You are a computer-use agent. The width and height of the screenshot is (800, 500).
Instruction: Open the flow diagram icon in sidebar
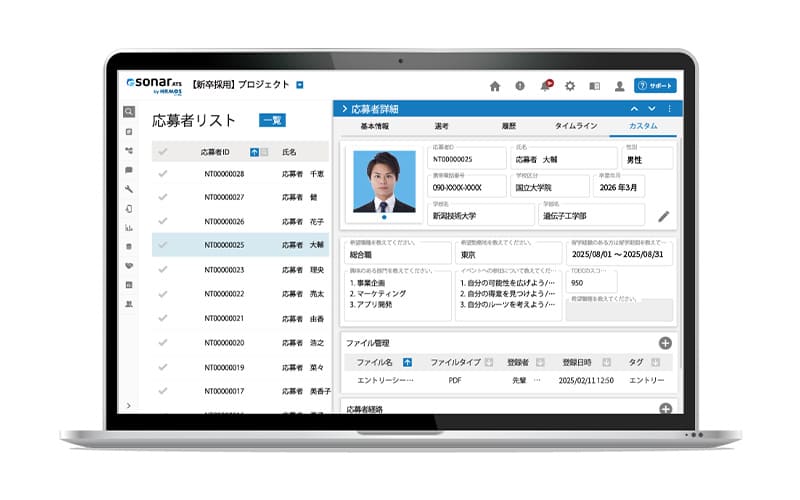[x=129, y=151]
